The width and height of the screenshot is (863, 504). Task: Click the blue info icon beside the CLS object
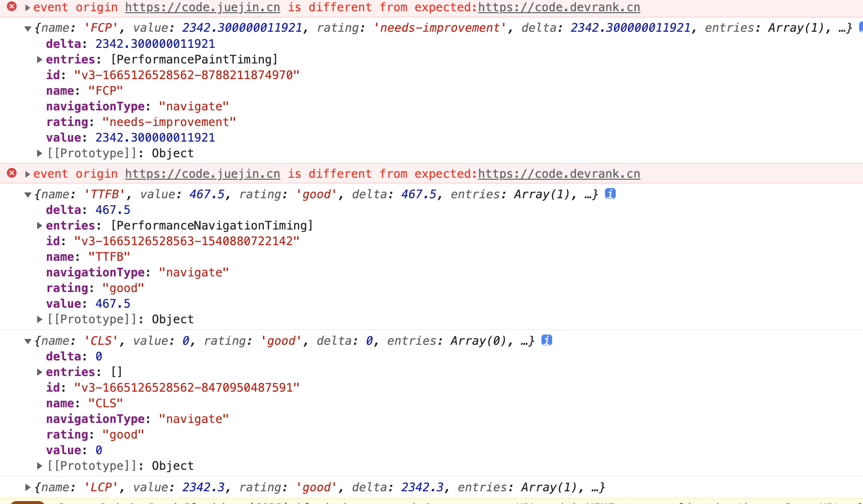click(x=547, y=340)
